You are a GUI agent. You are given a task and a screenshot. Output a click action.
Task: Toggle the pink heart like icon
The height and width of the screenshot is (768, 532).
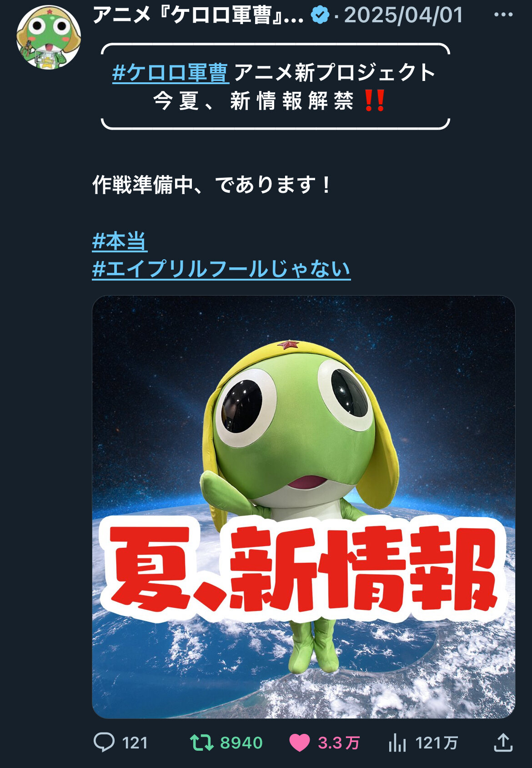click(299, 743)
